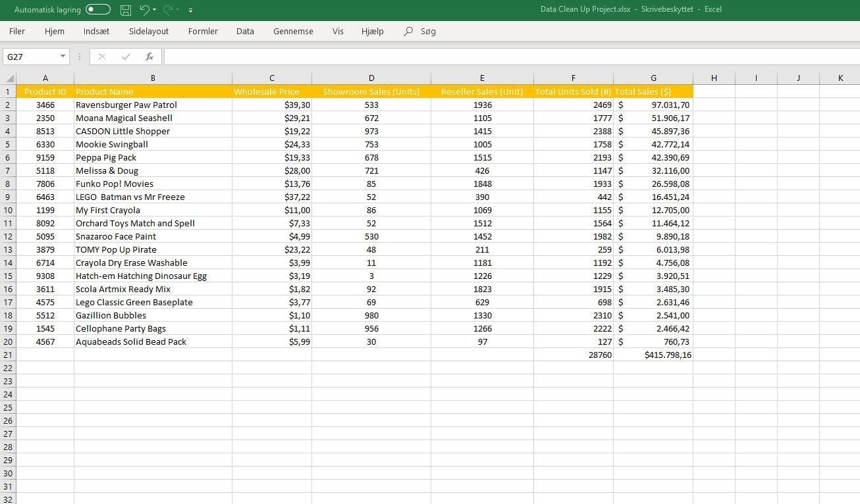Image resolution: width=860 pixels, height=504 pixels.
Task: Select the Sidelayout tab
Action: coord(149,31)
